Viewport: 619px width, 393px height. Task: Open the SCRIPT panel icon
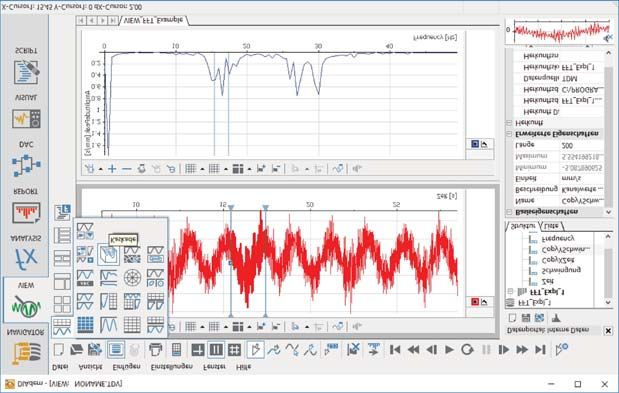26,72
